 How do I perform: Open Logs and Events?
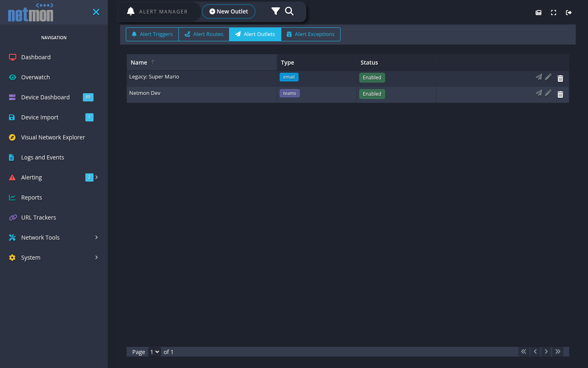coord(42,157)
